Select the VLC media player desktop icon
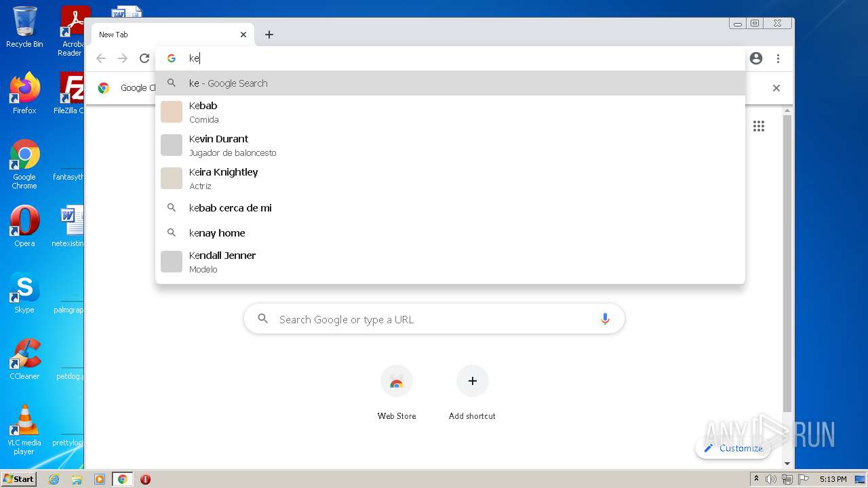 [x=24, y=430]
